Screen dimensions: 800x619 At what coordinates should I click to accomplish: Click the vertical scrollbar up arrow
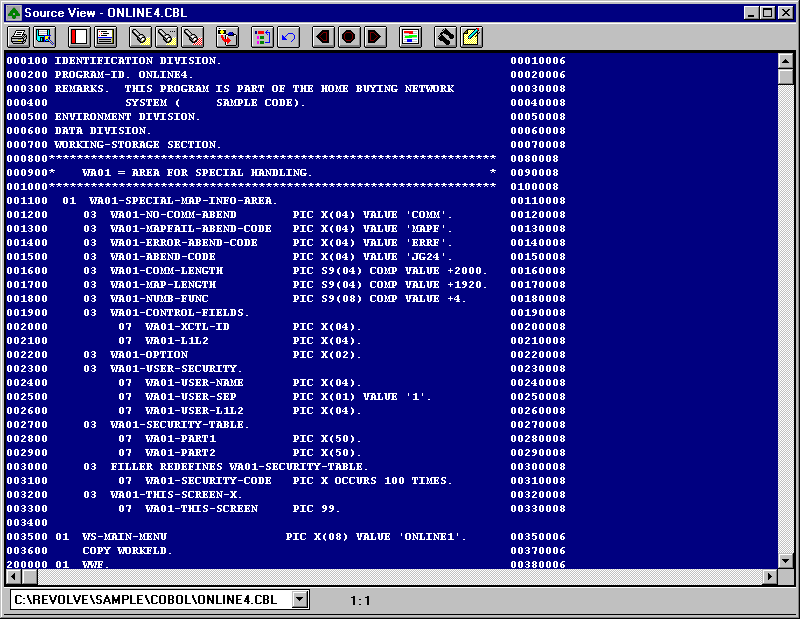785,61
